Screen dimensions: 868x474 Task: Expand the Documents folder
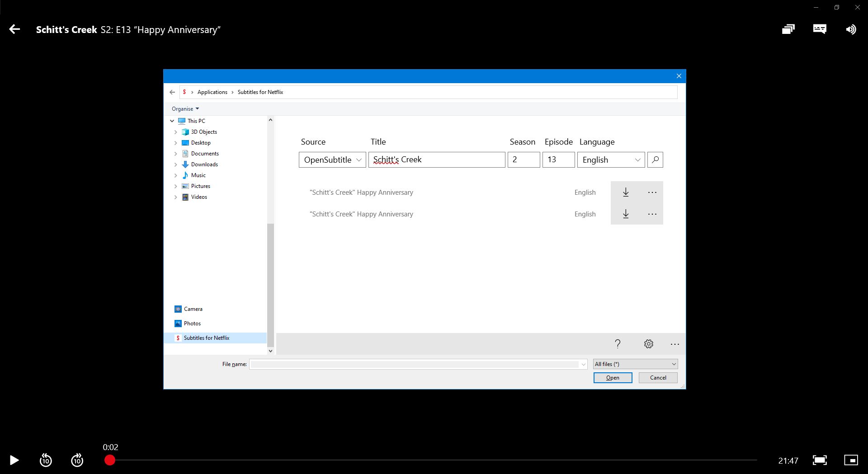(175, 154)
